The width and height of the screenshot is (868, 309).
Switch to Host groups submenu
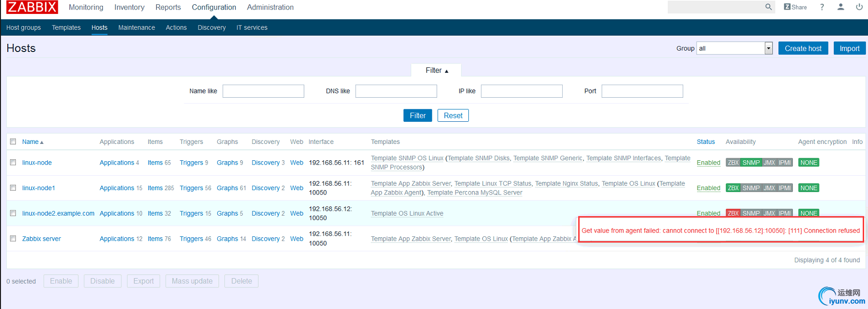[x=24, y=27]
